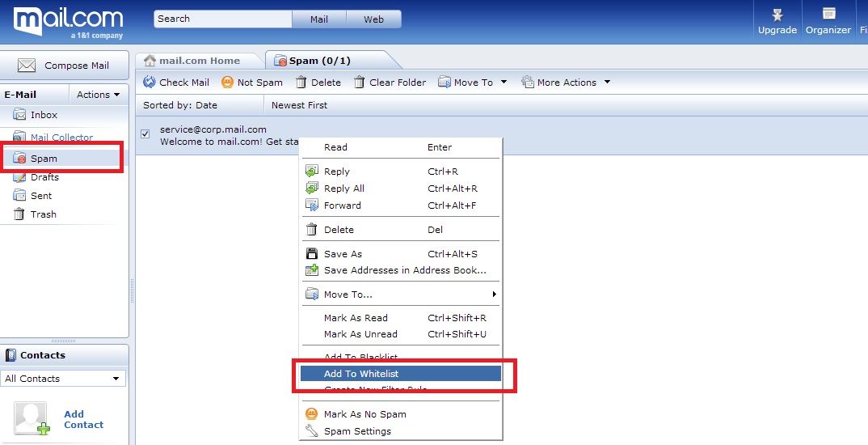The image size is (868, 445).
Task: Click the Contacts panel header
Action: (x=64, y=355)
